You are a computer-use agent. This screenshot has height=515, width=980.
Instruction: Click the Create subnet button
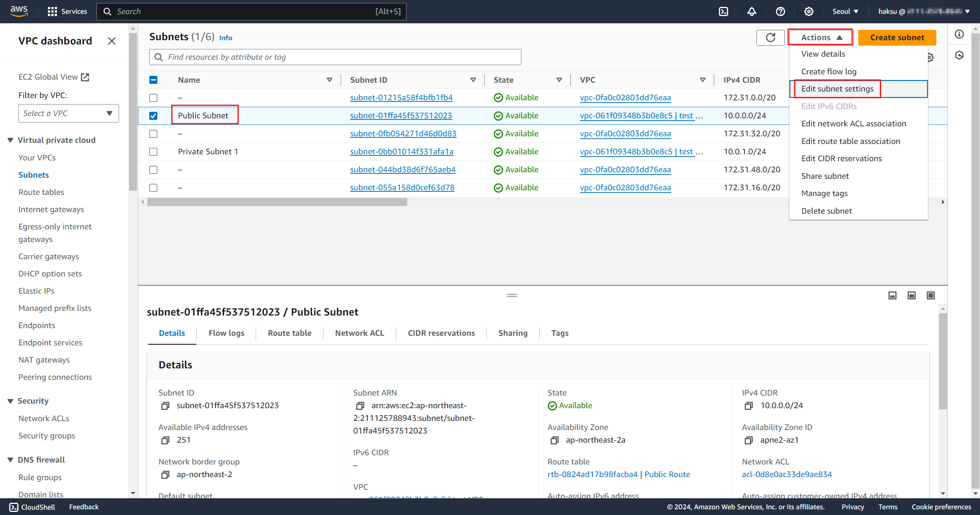click(x=897, y=38)
